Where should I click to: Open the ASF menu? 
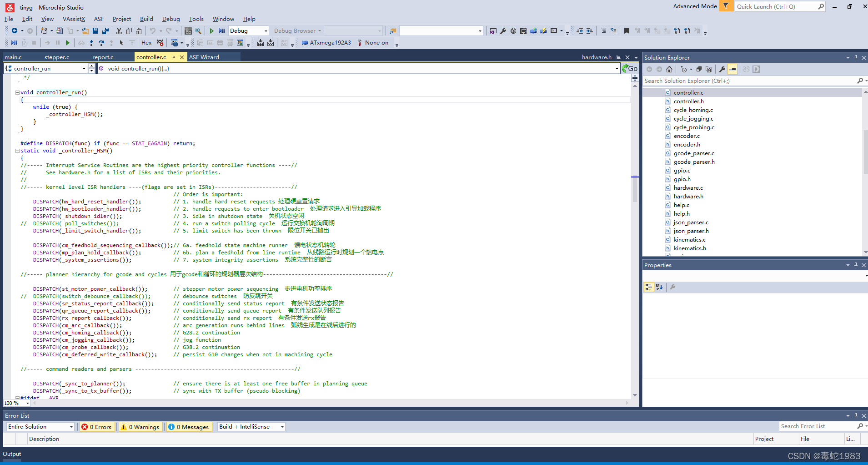[x=99, y=19]
